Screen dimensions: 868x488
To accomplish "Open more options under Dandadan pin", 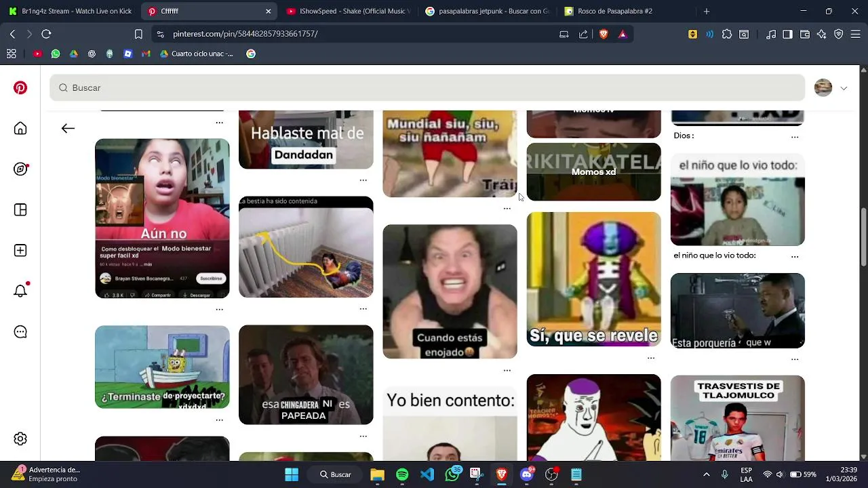I will (363, 180).
